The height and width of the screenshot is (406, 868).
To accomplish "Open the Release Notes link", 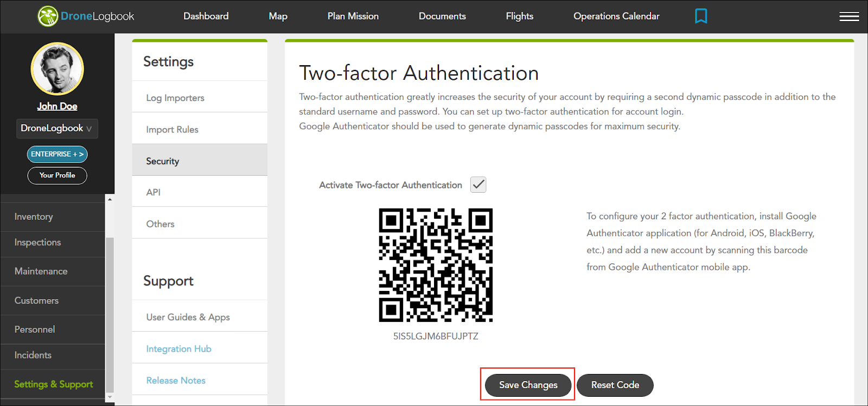I will 176,380.
